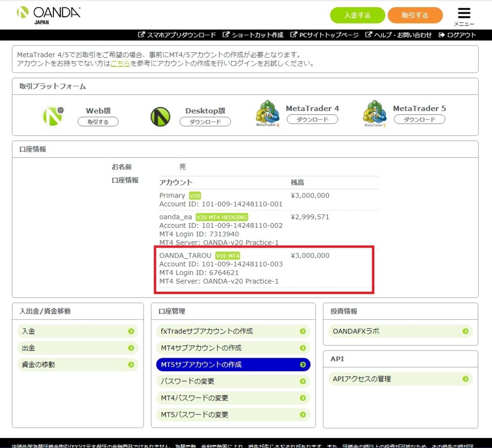
Task: Click the MetaTrader 4 logo icon
Action: [x=268, y=113]
